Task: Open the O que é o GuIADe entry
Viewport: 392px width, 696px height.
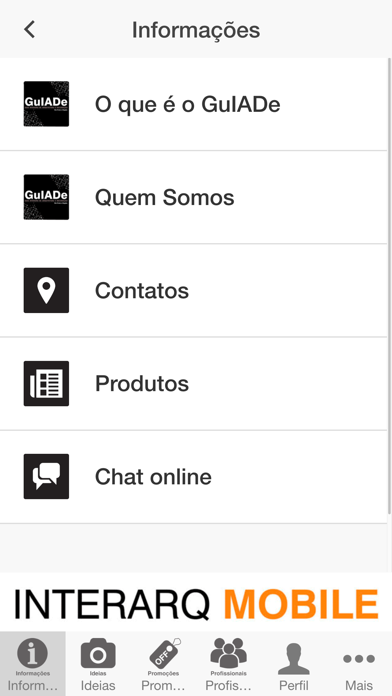Action: pos(194,104)
